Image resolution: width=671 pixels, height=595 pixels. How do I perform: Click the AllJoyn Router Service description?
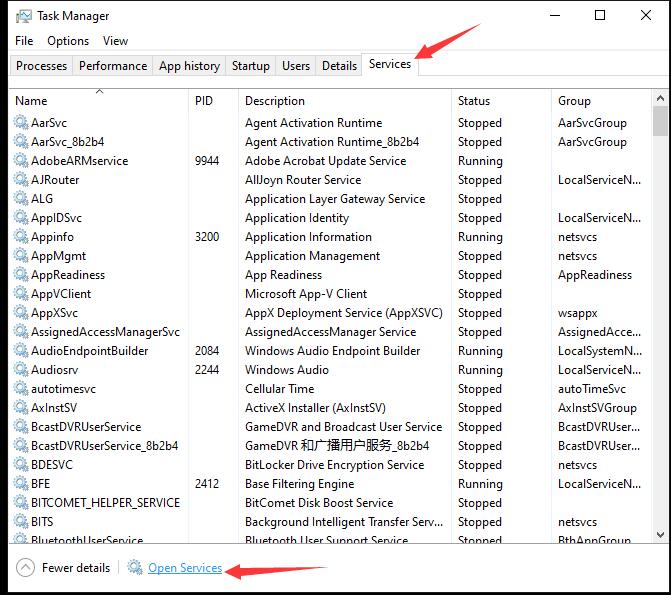303,180
